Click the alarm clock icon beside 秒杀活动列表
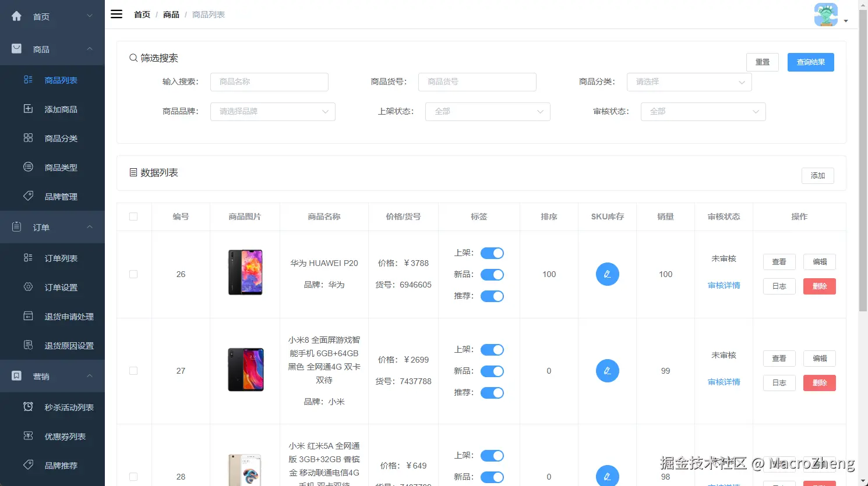 click(28, 407)
